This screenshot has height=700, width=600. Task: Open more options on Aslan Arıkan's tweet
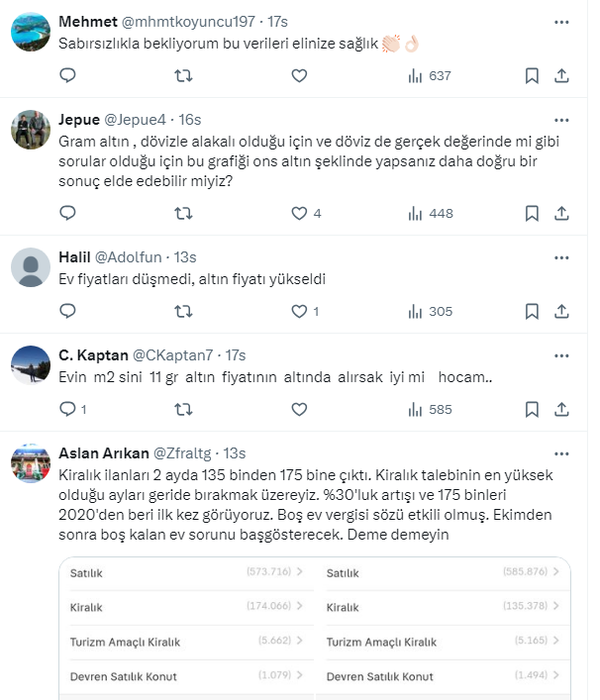pos(562,452)
